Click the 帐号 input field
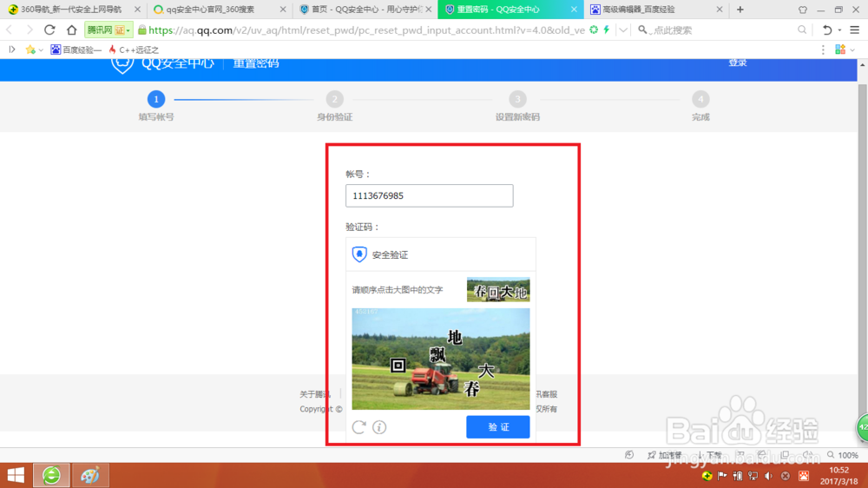Screen dimensions: 868x488 (x=429, y=195)
